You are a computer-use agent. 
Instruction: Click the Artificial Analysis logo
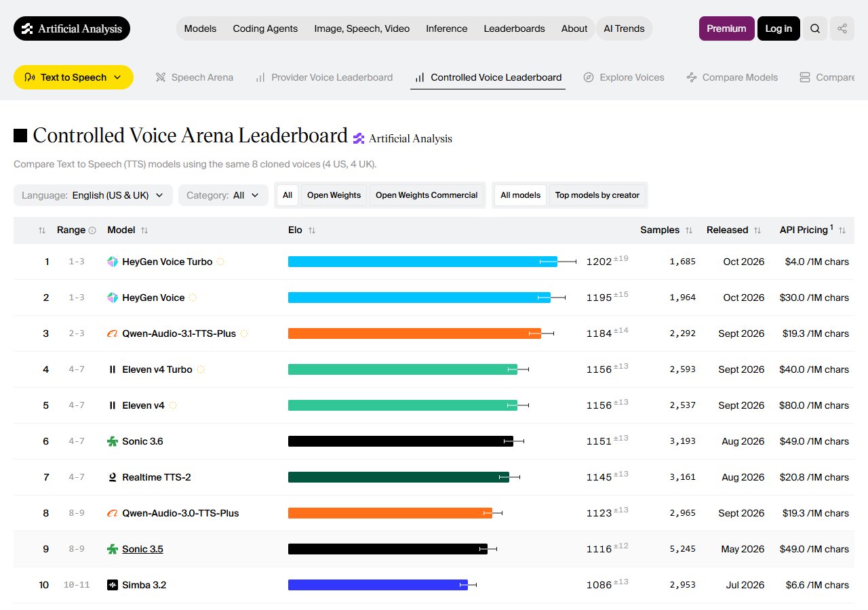coord(72,28)
